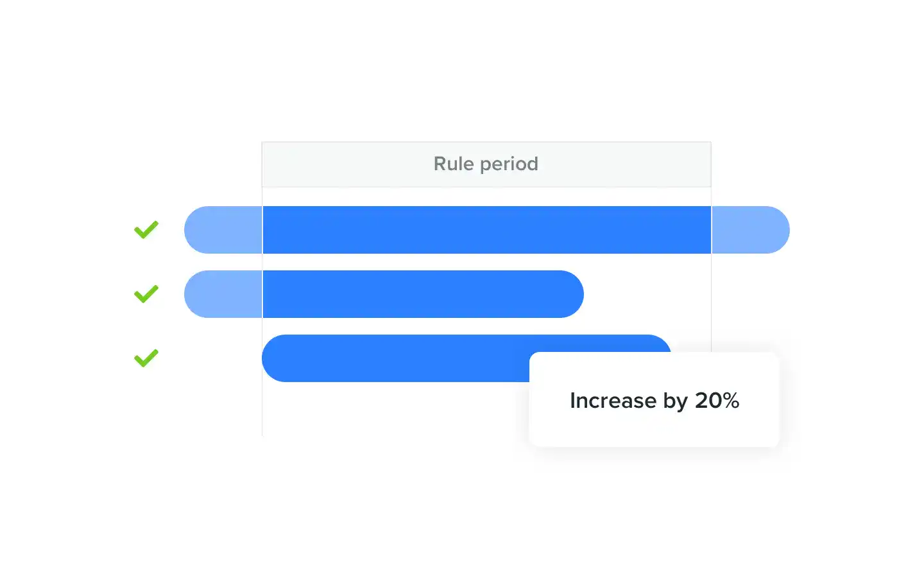Click the light blue right end of top bar

[749, 230]
